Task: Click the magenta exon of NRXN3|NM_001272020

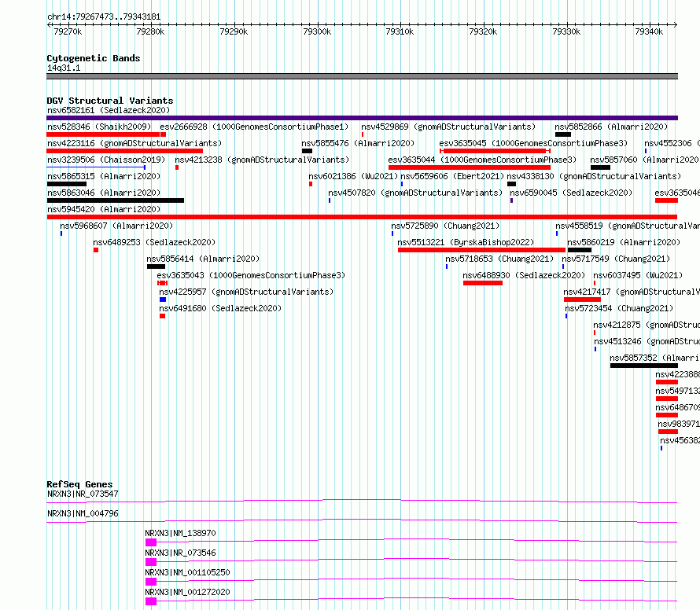Action: click(x=151, y=601)
